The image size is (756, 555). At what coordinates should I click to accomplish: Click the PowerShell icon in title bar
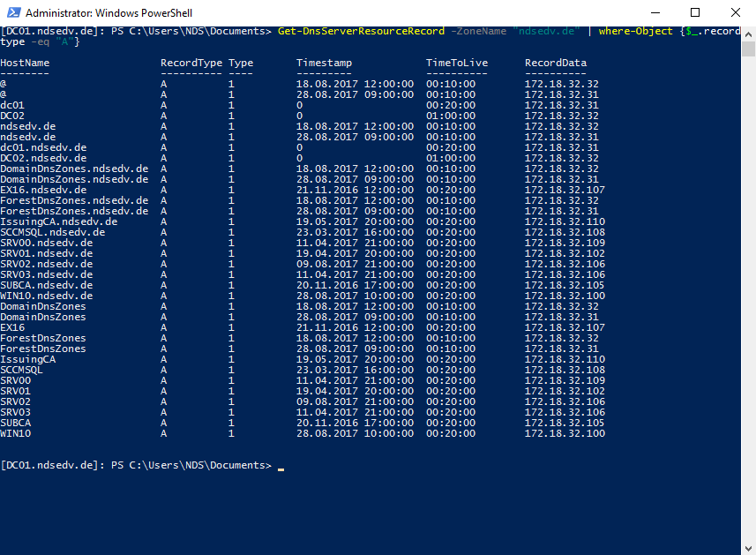click(x=12, y=13)
